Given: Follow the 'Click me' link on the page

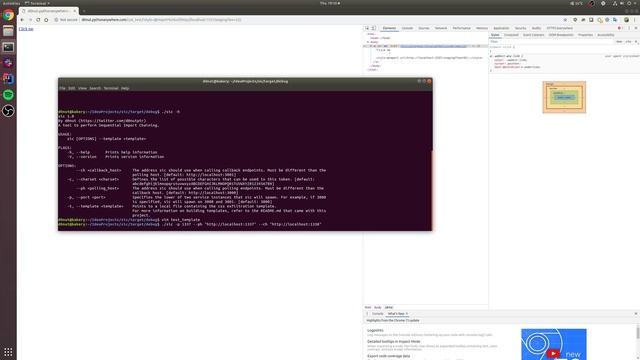Looking at the screenshot, I should [26, 29].
